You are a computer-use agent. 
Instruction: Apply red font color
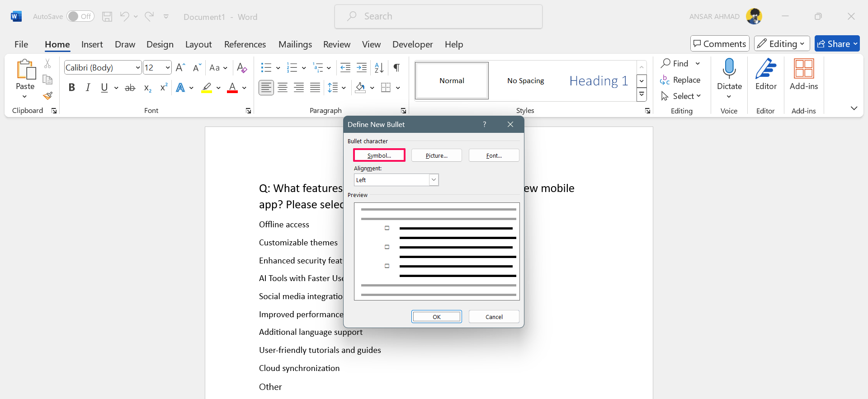point(232,87)
